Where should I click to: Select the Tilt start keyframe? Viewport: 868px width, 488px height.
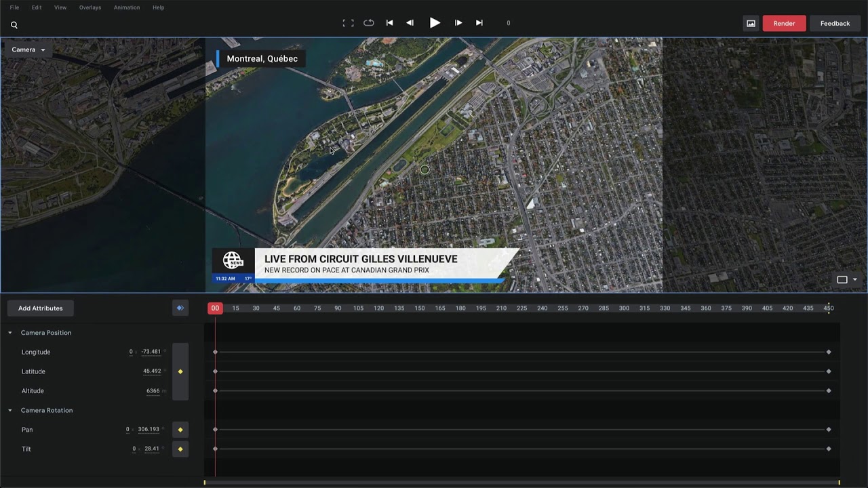point(215,449)
